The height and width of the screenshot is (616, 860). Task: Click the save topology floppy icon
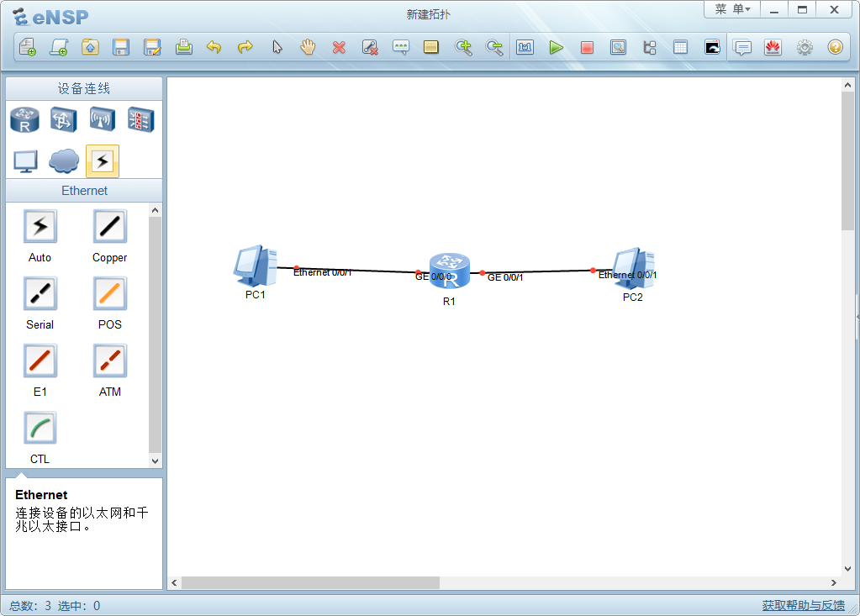121,48
